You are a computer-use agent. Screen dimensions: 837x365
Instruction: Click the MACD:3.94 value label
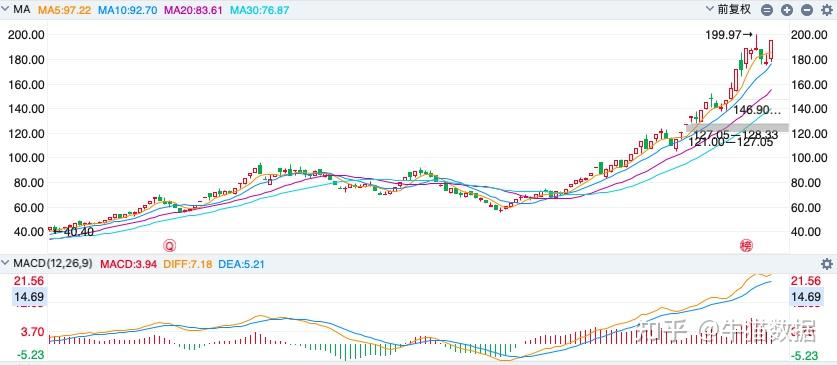click(x=129, y=264)
